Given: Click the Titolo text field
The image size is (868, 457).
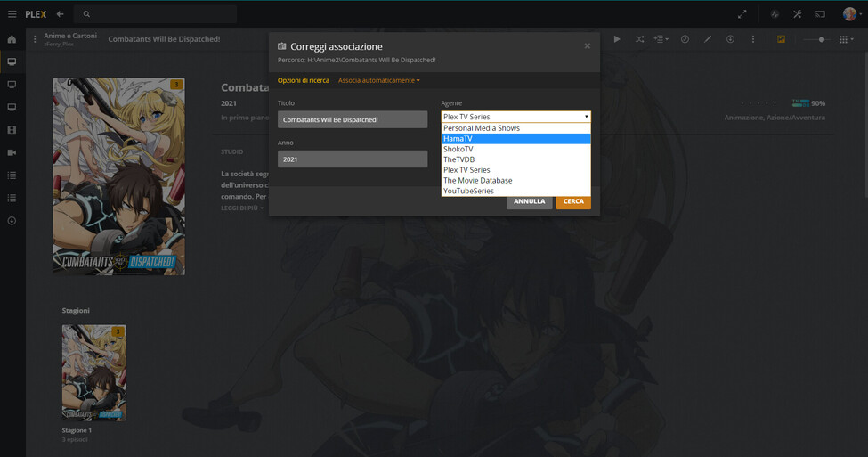Looking at the screenshot, I should point(353,119).
